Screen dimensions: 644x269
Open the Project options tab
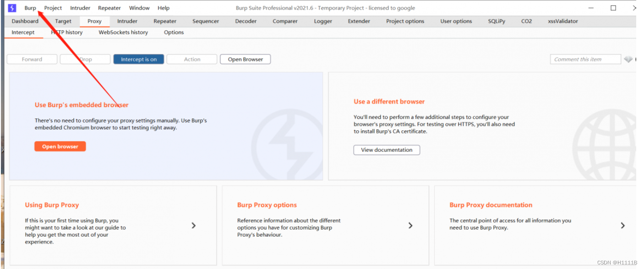point(405,21)
